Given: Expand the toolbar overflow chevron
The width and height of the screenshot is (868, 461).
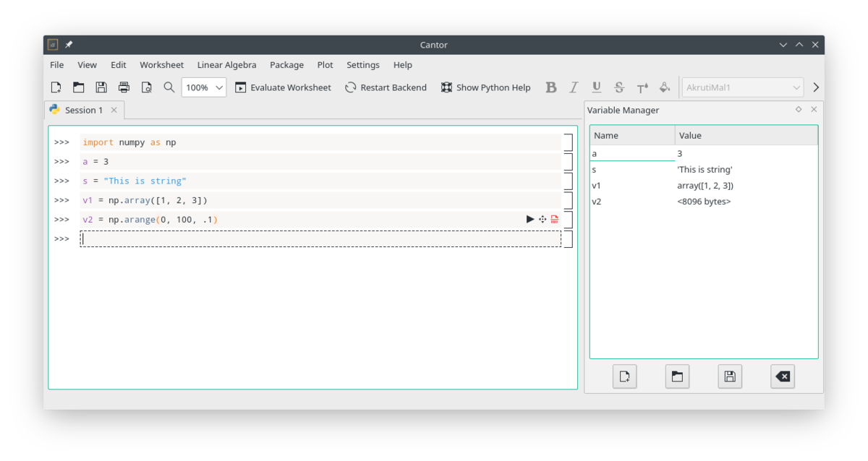Looking at the screenshot, I should point(816,87).
